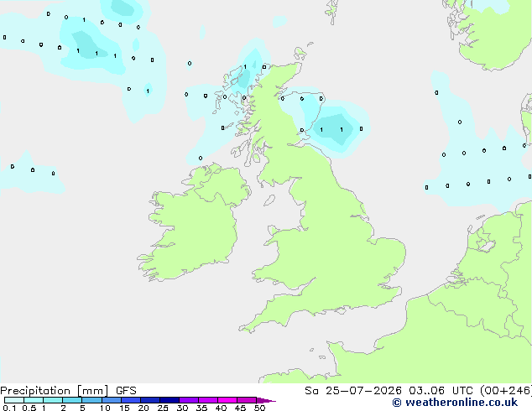Click the weatheronline.co.uk copyright link

pos(455,403)
